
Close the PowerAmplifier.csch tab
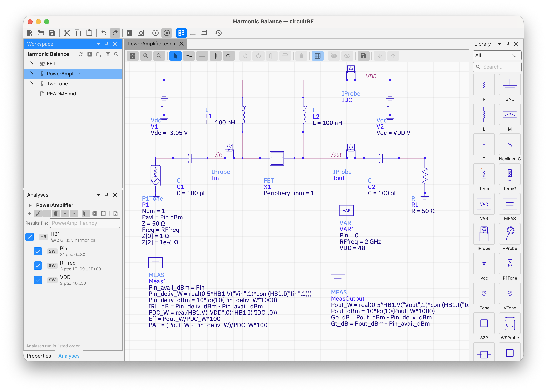click(x=182, y=44)
